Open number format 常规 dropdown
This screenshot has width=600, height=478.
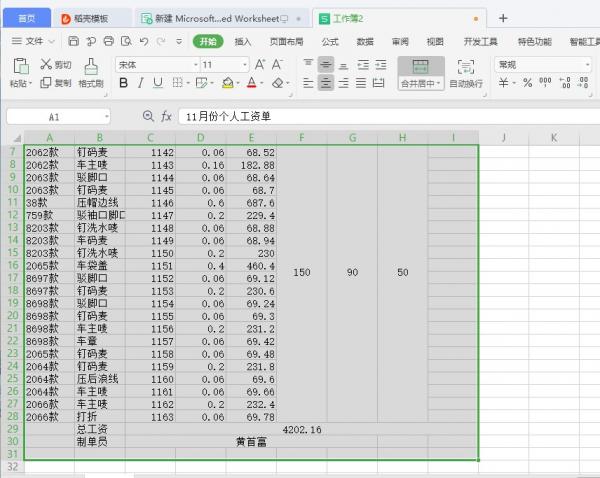(x=587, y=65)
